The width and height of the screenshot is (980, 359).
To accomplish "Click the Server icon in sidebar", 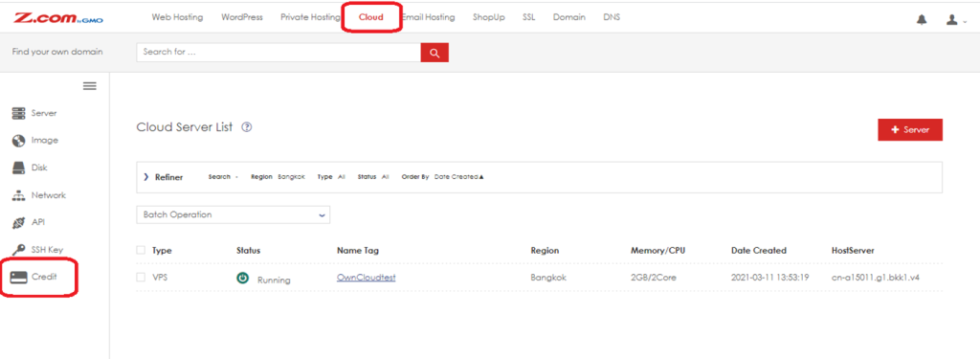I will [x=19, y=113].
